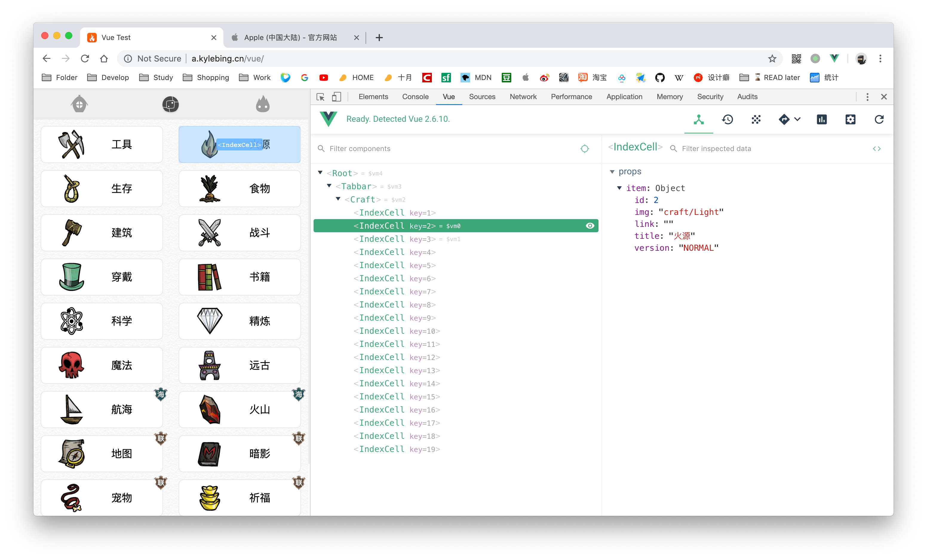
Task: Open the routing dropdown chevron
Action: [x=798, y=119]
